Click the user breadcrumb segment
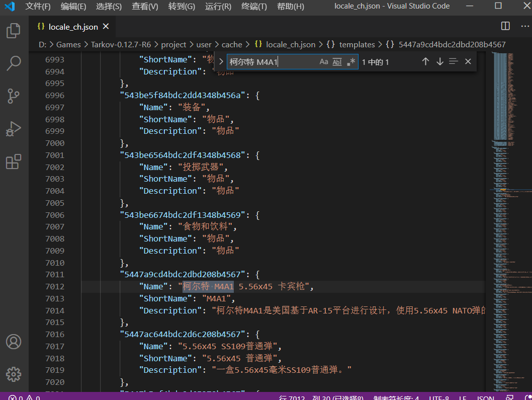The width and height of the screenshot is (532, 400). pyautogui.click(x=204, y=44)
